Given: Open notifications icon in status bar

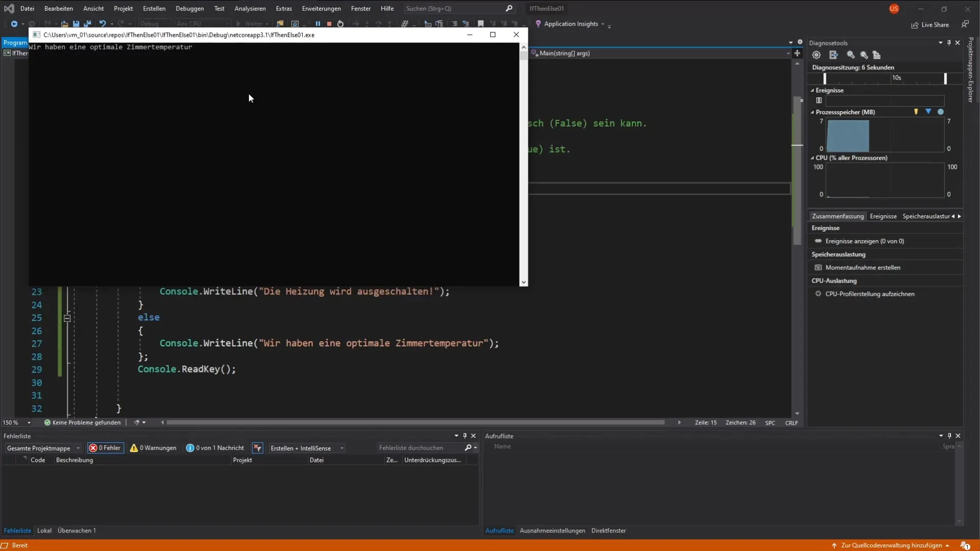Looking at the screenshot, I should [x=965, y=545].
